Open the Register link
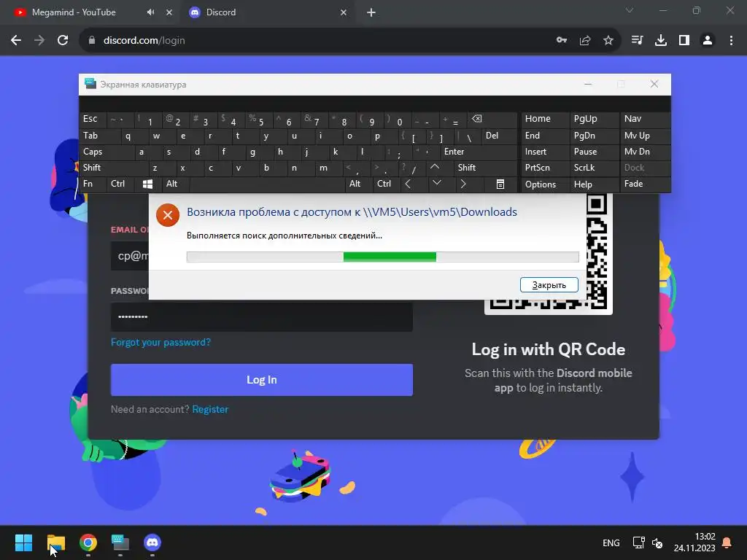 [210, 410]
